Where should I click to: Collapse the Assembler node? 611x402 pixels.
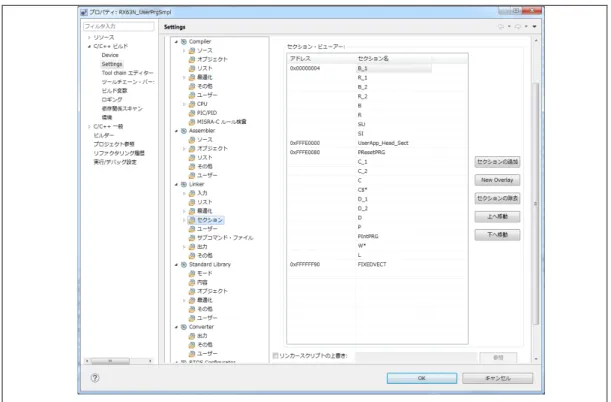coord(177,131)
